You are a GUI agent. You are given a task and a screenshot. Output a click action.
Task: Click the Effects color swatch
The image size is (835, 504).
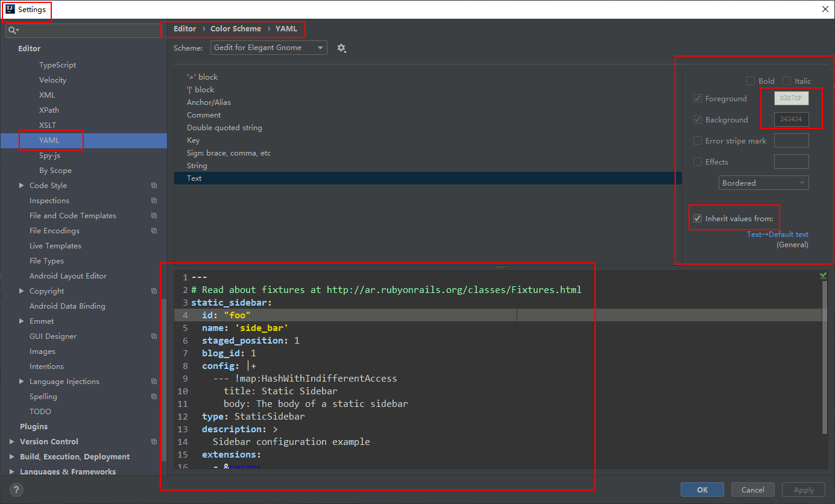pyautogui.click(x=791, y=162)
